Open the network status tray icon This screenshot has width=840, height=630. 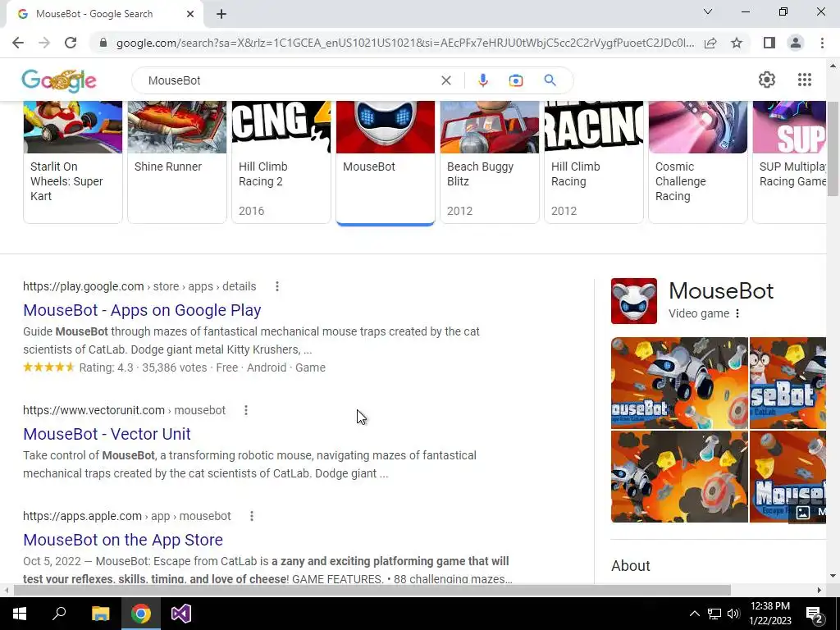pyautogui.click(x=714, y=614)
